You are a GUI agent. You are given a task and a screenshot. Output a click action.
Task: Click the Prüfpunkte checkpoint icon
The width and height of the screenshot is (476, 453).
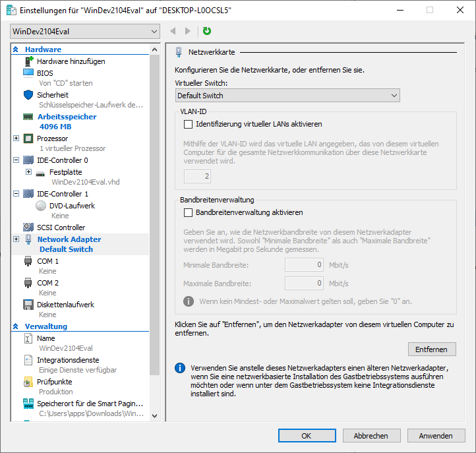[28, 382]
